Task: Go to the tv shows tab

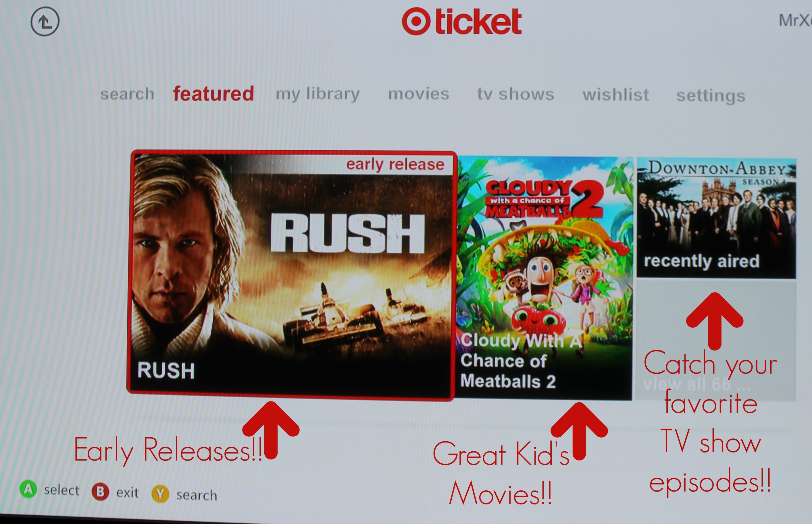Action: [516, 94]
